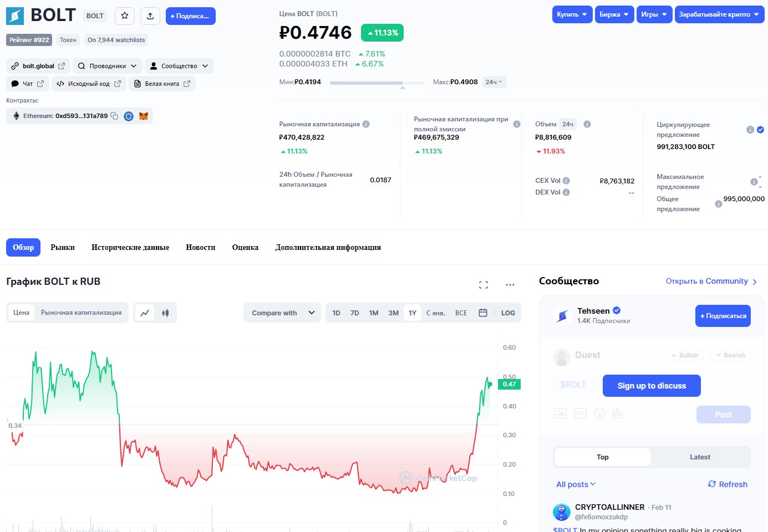Screen dimensions: 768x532
Task: Click verified checkmark for circulating supply
Action: pyautogui.click(x=760, y=130)
